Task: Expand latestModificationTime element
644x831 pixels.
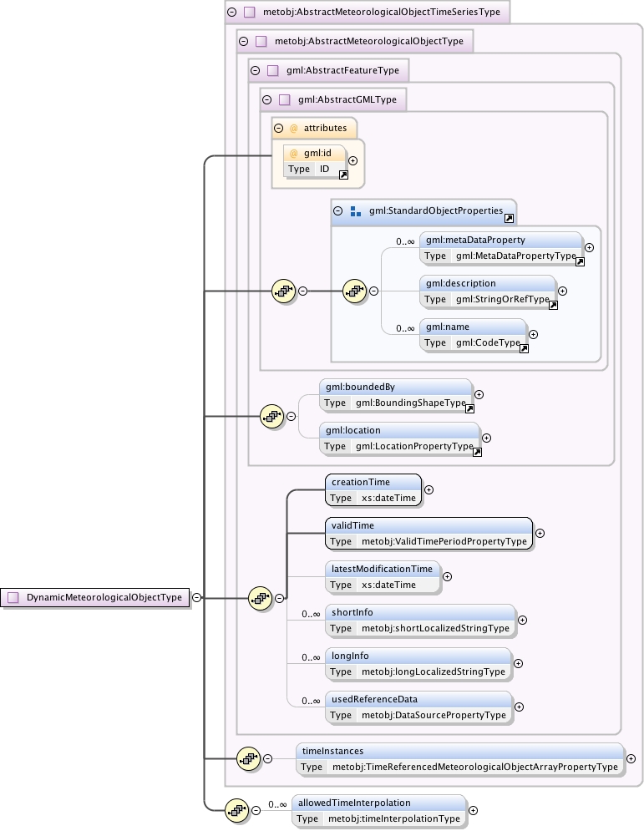Action: 447,576
